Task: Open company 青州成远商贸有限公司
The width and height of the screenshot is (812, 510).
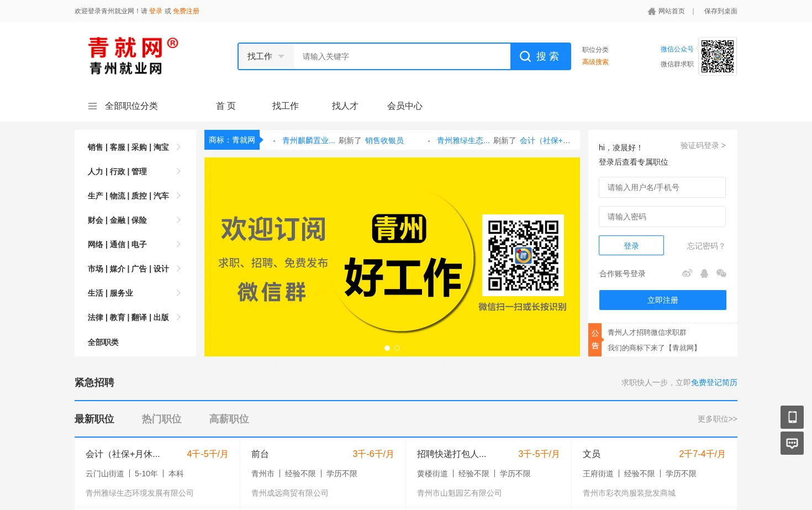Action: click(x=290, y=493)
